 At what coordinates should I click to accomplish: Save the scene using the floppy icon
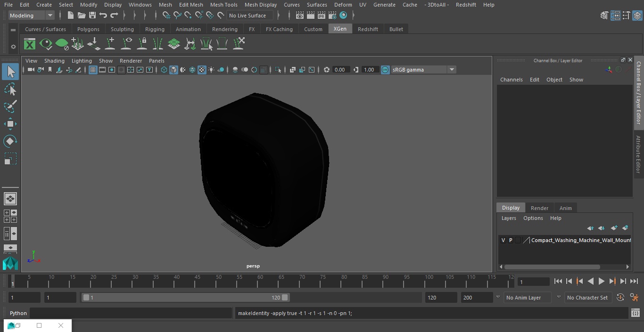[92, 16]
